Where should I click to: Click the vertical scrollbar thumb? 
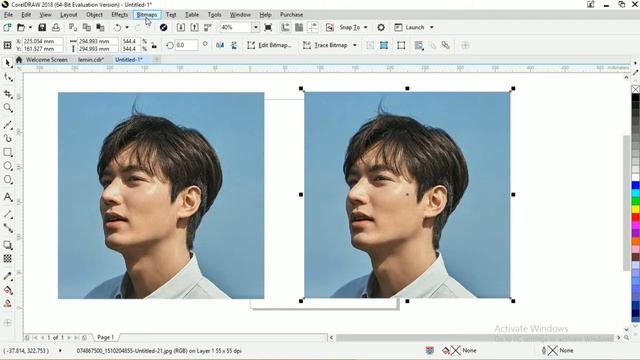click(x=627, y=202)
